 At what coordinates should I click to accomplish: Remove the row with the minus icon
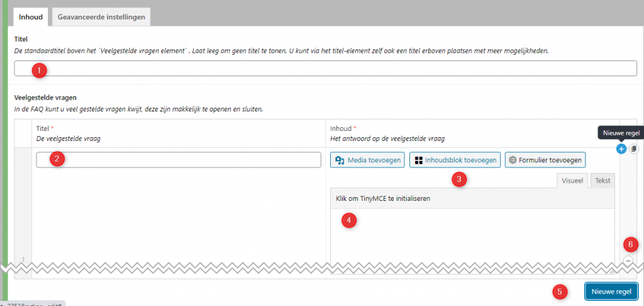[628, 261]
